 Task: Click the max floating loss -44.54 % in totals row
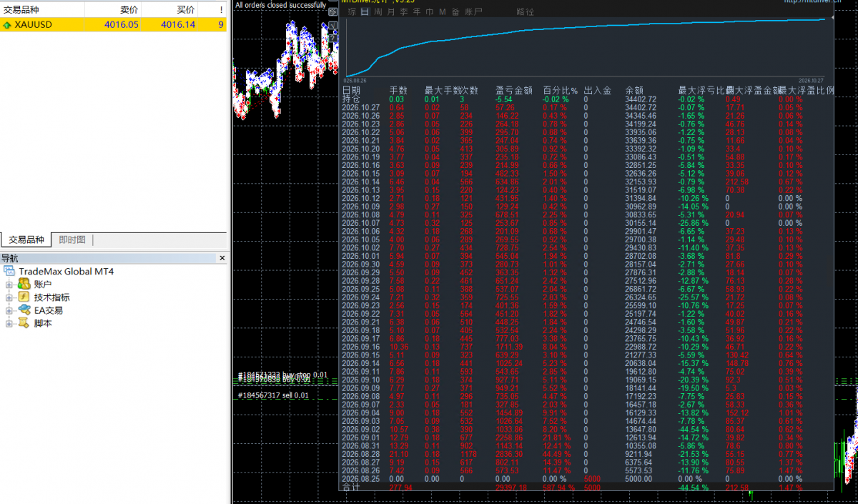(694, 488)
